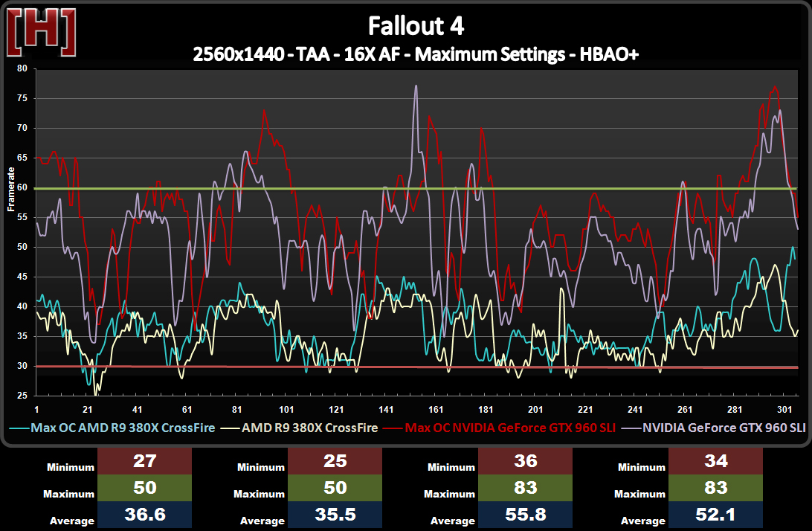Click the minimum value 34
Image resolution: width=812 pixels, height=531 pixels.
(715, 461)
